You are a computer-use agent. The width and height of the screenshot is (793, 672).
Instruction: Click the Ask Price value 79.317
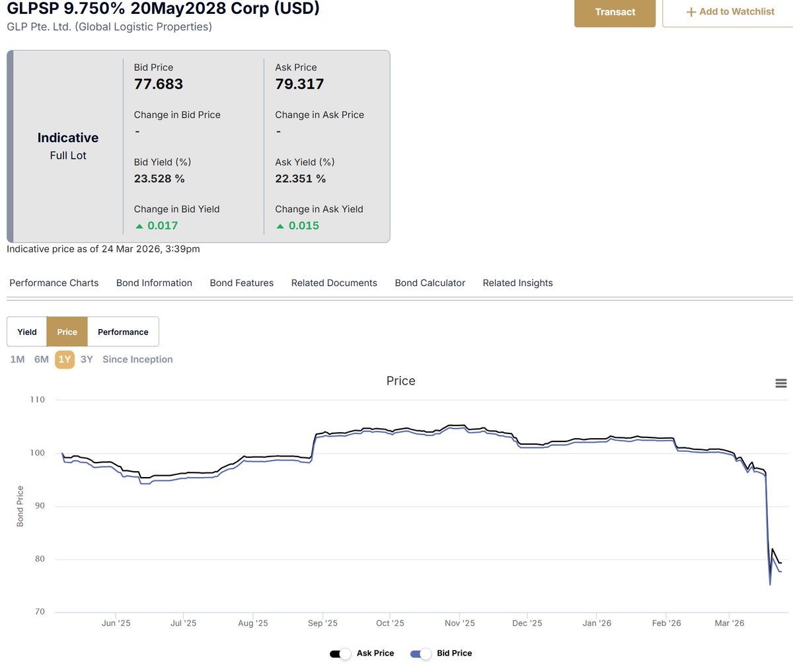(x=300, y=84)
